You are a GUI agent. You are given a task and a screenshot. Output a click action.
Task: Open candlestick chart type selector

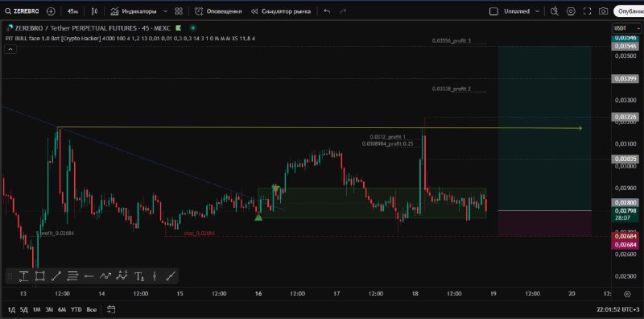(x=94, y=11)
